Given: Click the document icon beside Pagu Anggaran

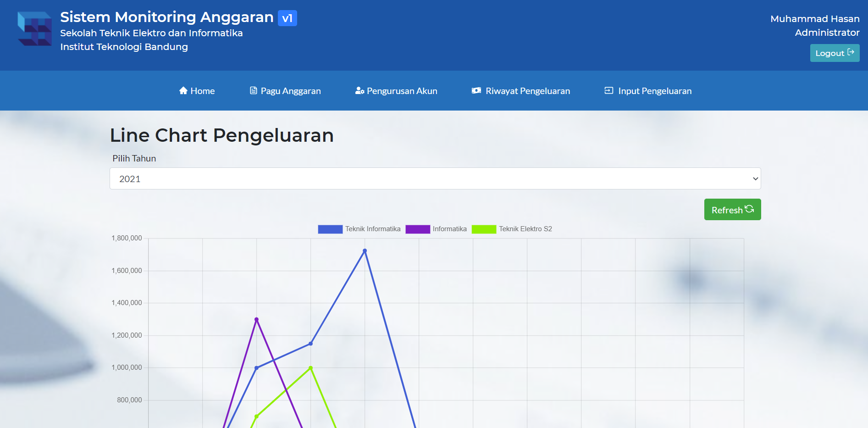Looking at the screenshot, I should click(x=254, y=90).
